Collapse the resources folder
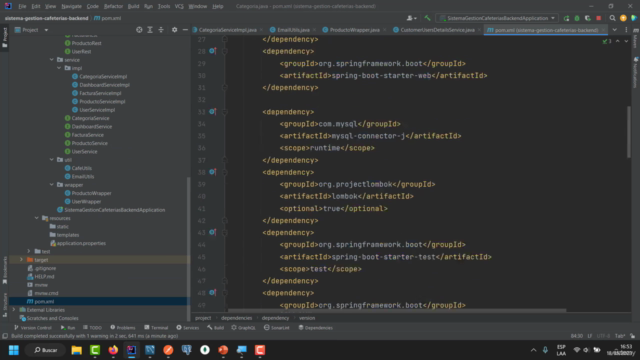The height and width of the screenshot is (360, 640). [x=36, y=218]
